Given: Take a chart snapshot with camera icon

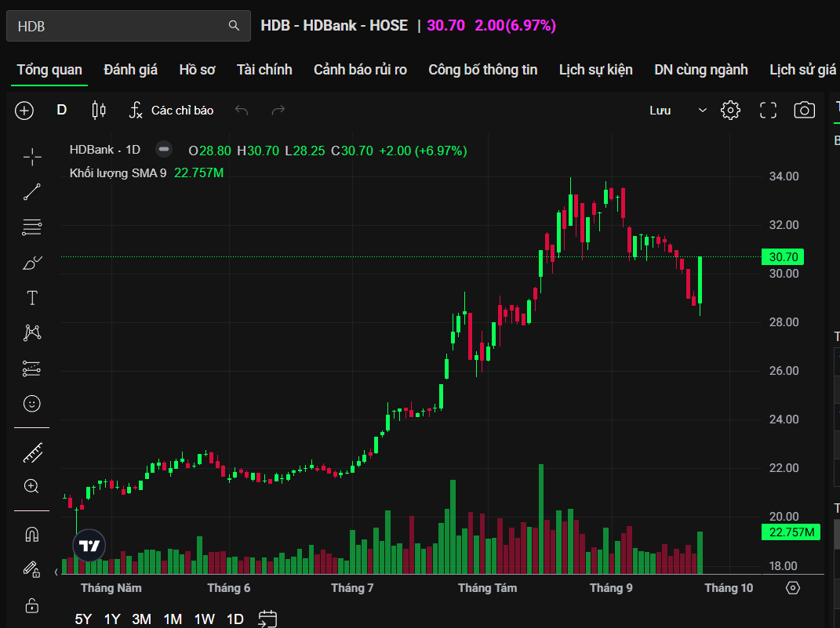Looking at the screenshot, I should click(x=804, y=111).
